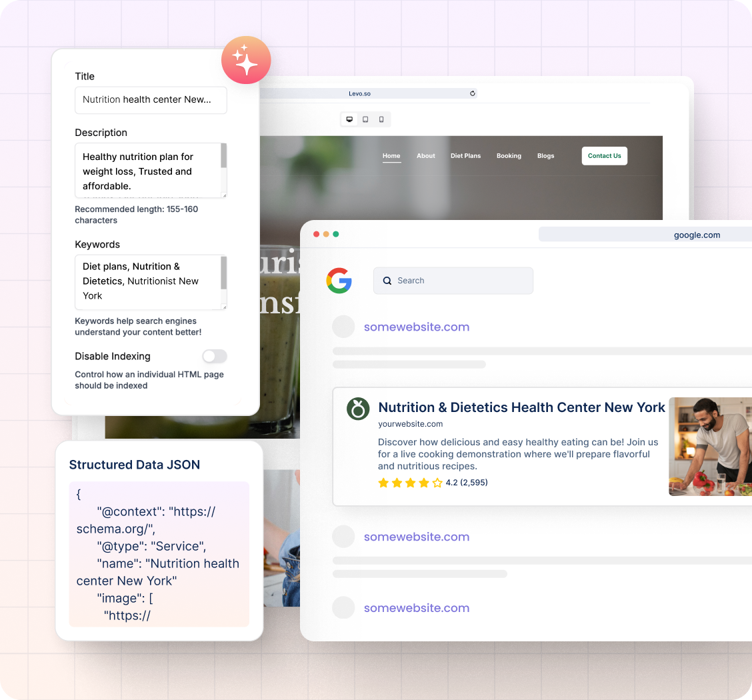Click the Google logo
This screenshot has height=700, width=752.
coord(339,281)
